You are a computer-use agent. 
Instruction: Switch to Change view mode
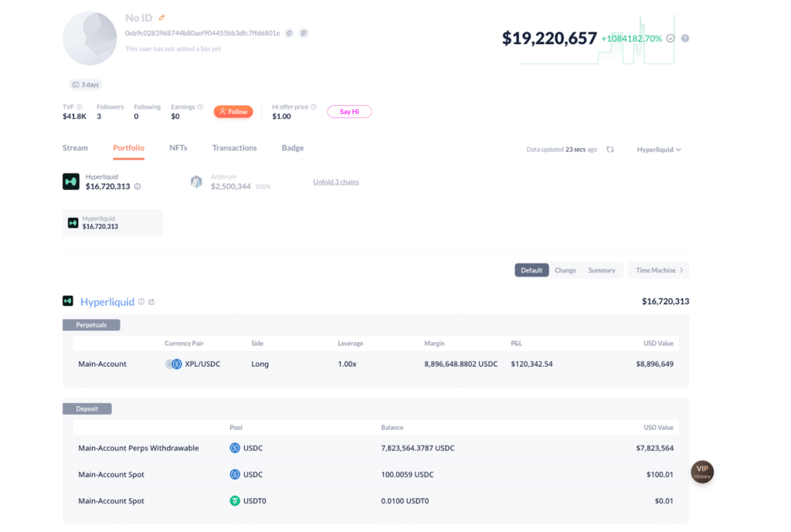(565, 270)
